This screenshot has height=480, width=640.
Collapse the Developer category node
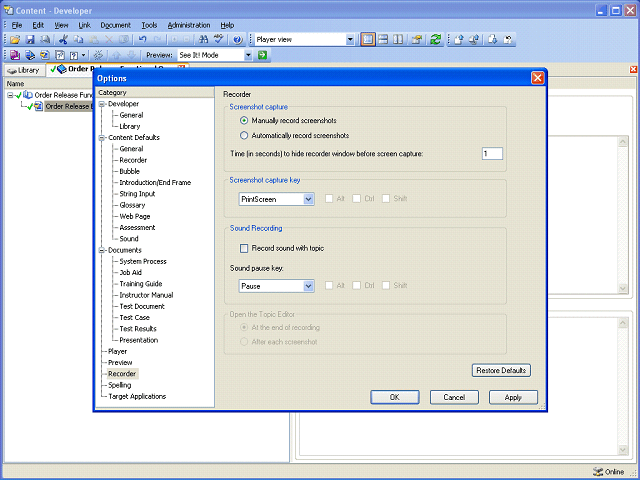pos(102,104)
